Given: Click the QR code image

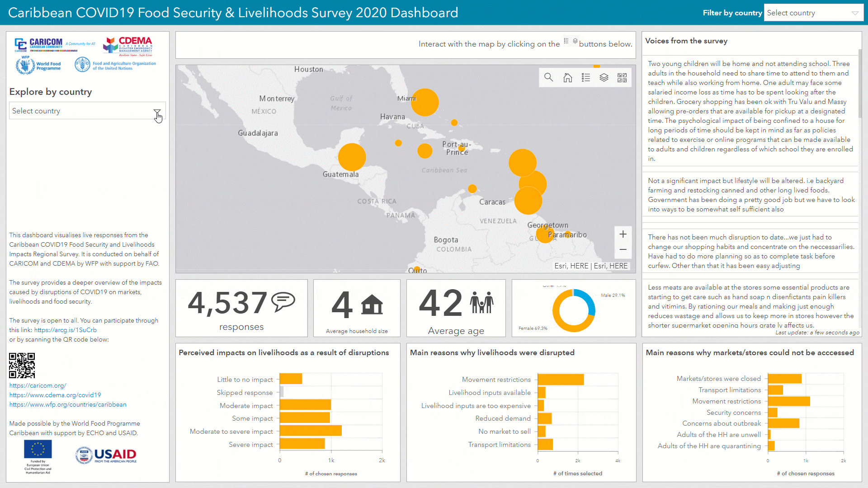Looking at the screenshot, I should coord(22,365).
